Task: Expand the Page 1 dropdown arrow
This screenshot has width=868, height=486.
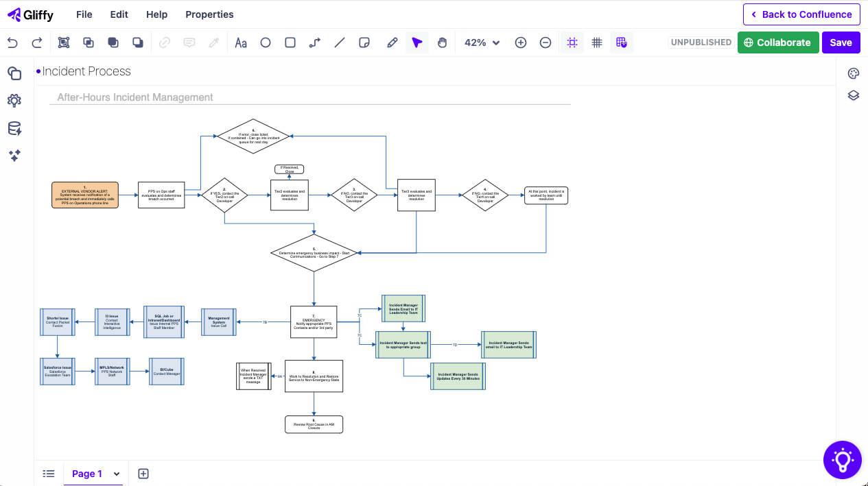Action: coord(117,474)
